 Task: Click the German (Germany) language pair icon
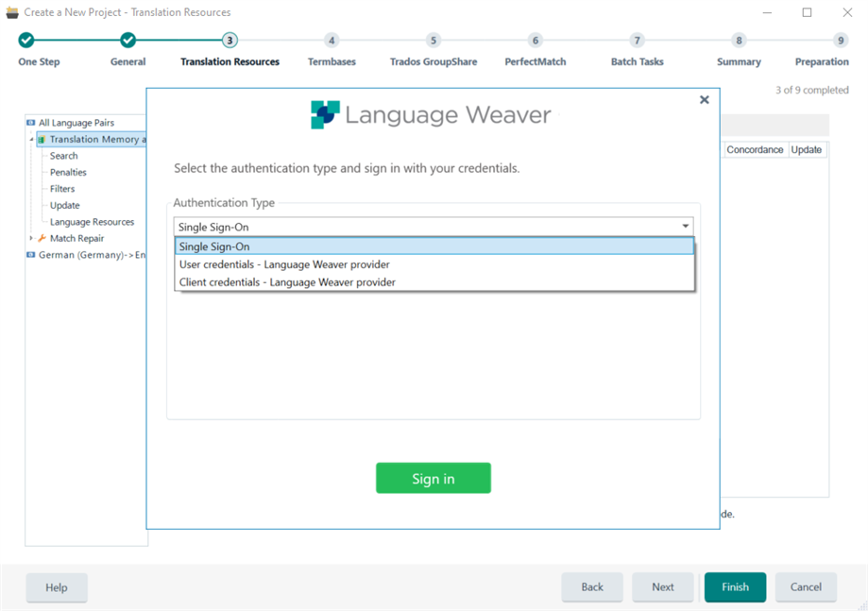click(x=31, y=255)
